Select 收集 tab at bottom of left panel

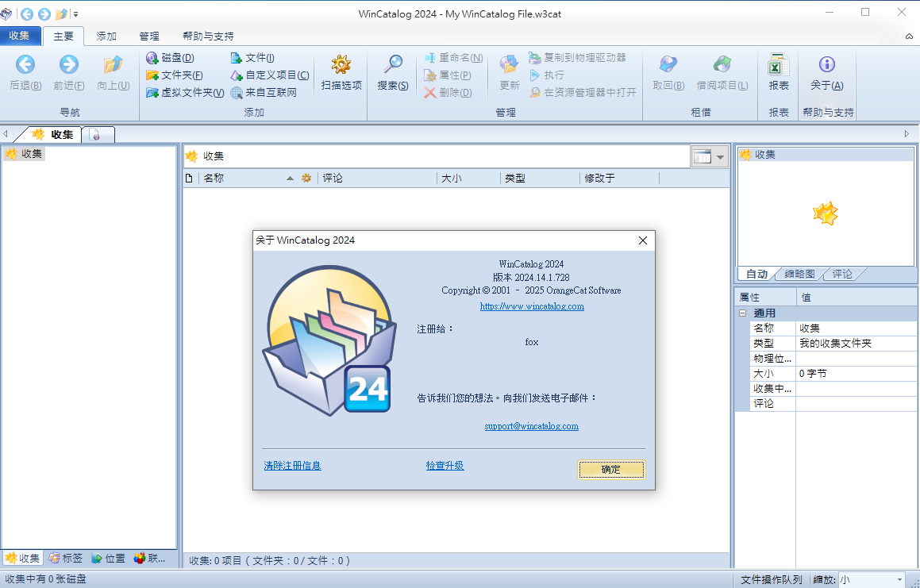coord(22,558)
